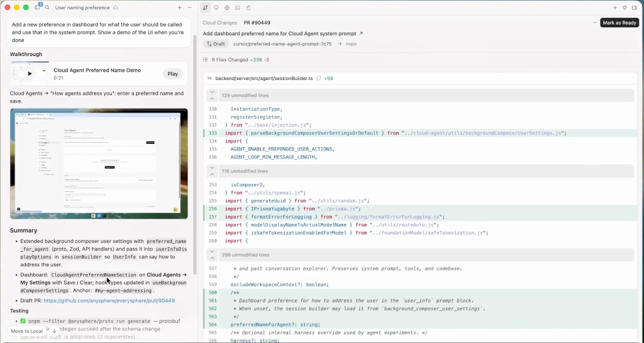The width and height of the screenshot is (644, 343).
Task: Click the Draft status badge
Action: point(215,44)
